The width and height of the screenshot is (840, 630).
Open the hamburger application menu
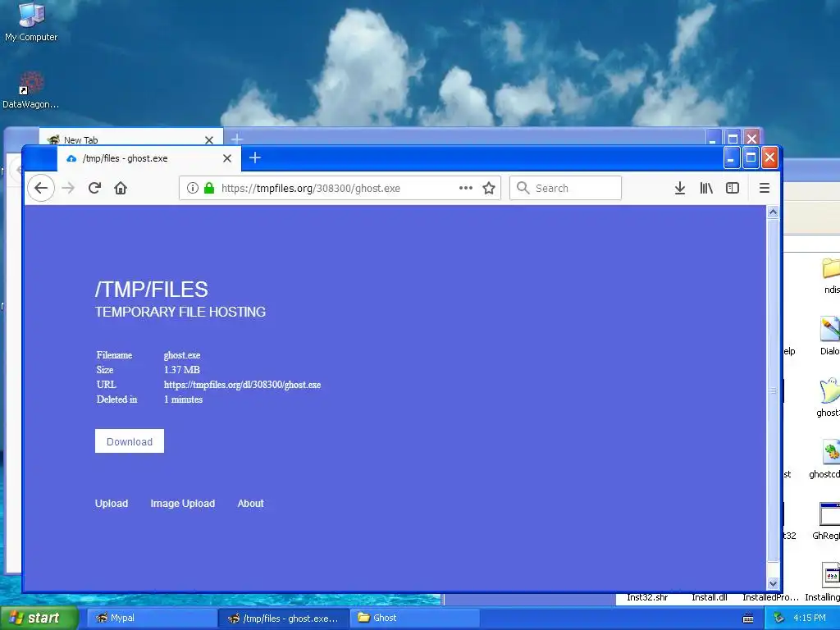765,188
